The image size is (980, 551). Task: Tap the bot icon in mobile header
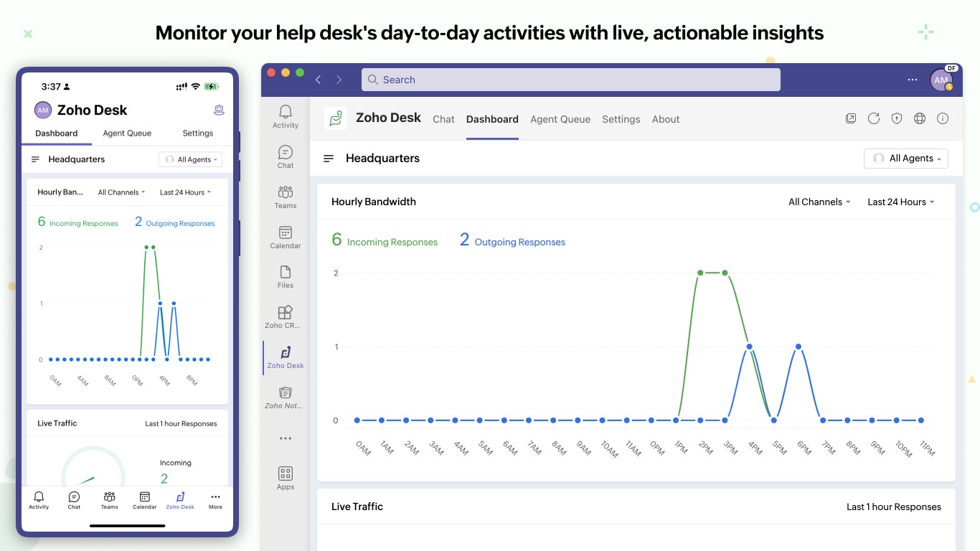click(x=220, y=110)
